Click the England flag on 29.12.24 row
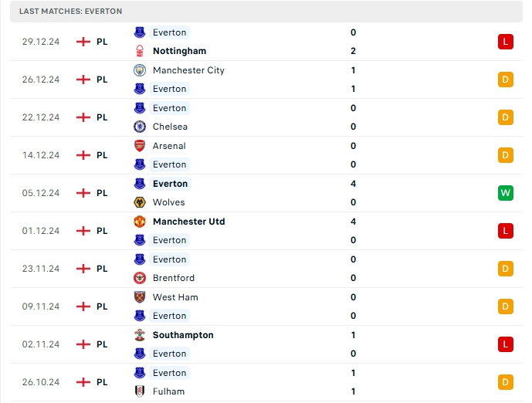This screenshot has height=403, width=532. point(83,42)
